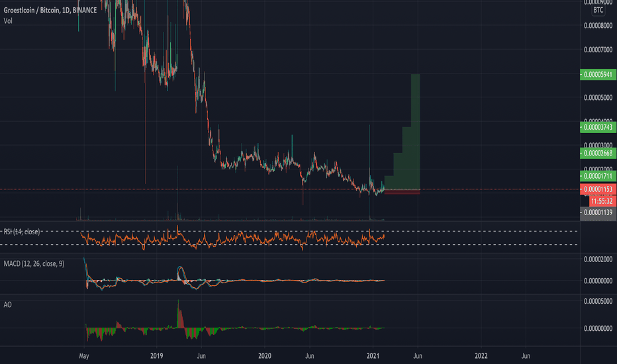Click the AO scale 0.00005000 label
The image size is (617, 364).
click(598, 301)
